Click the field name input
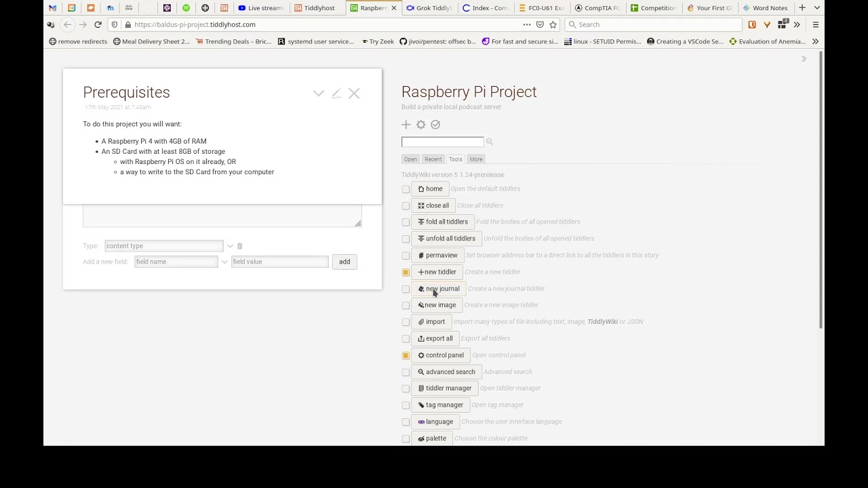 (x=176, y=262)
